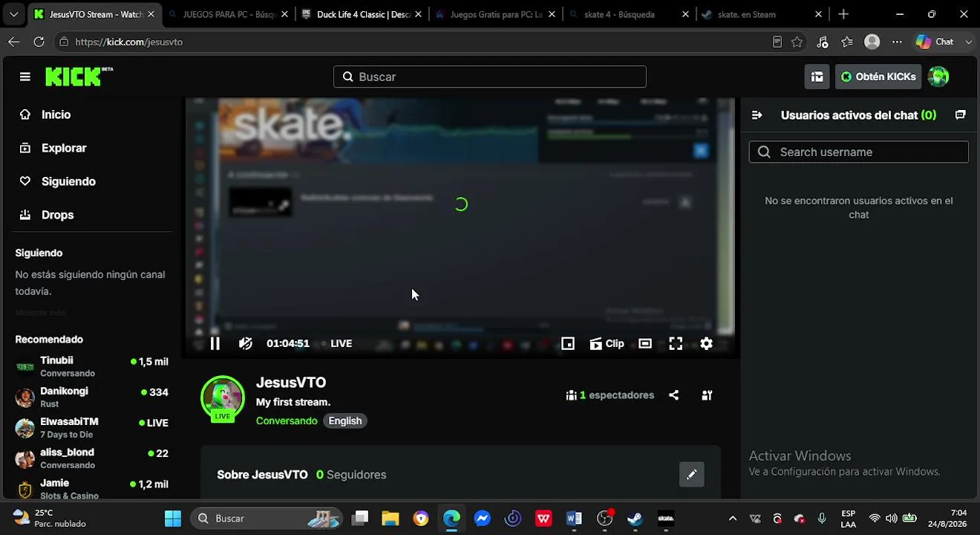Open Steam from the taskbar
The width and height of the screenshot is (980, 535).
(635, 518)
